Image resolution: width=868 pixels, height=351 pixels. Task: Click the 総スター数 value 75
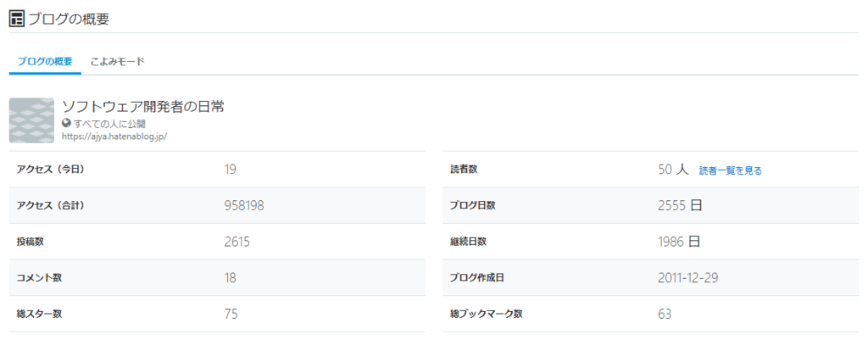pos(231,314)
